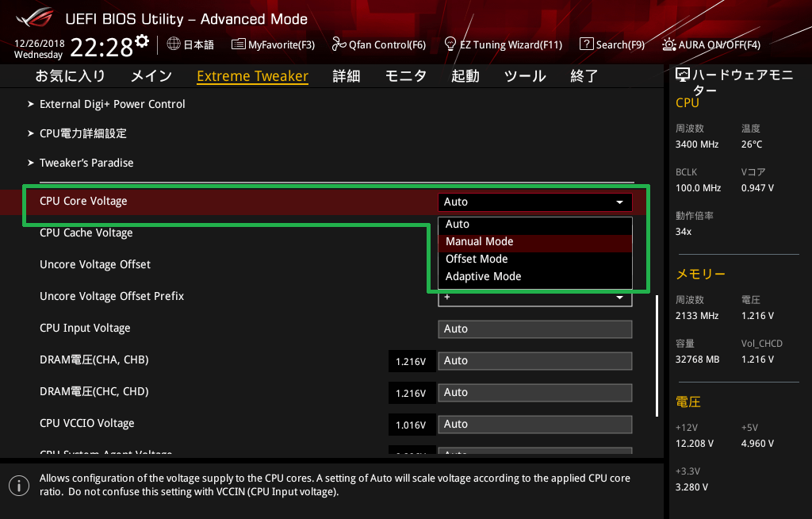The image size is (812, 519).
Task: Click the Qfan Control fan icon
Action: click(339, 44)
